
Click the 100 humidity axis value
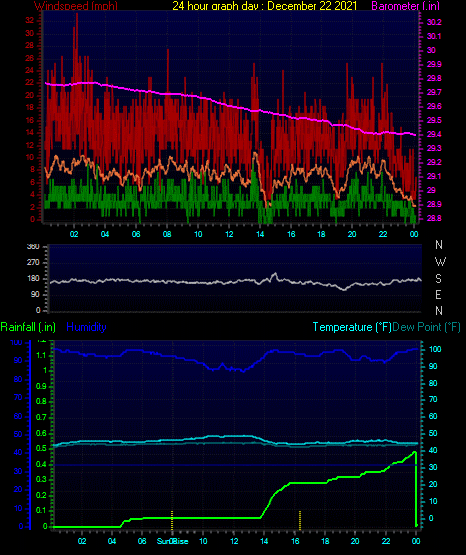tap(16, 342)
